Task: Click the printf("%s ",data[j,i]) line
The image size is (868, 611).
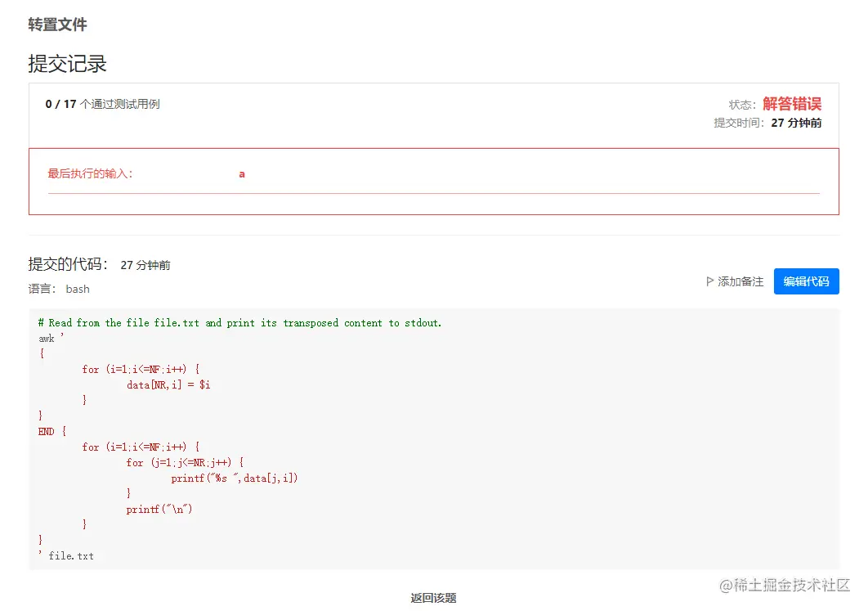Action: (234, 478)
